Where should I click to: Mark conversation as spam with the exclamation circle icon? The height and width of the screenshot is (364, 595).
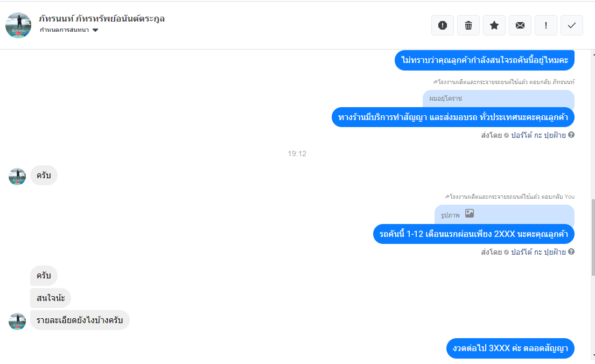(443, 25)
